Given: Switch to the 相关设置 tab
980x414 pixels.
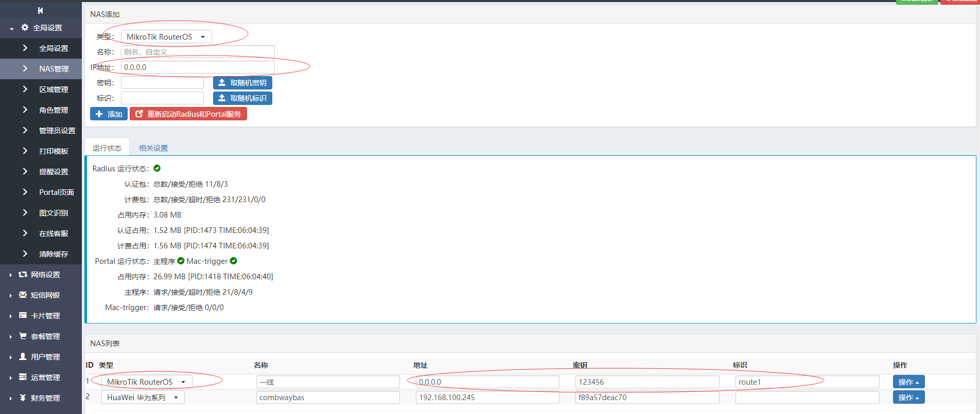Looking at the screenshot, I should pyautogui.click(x=153, y=148).
